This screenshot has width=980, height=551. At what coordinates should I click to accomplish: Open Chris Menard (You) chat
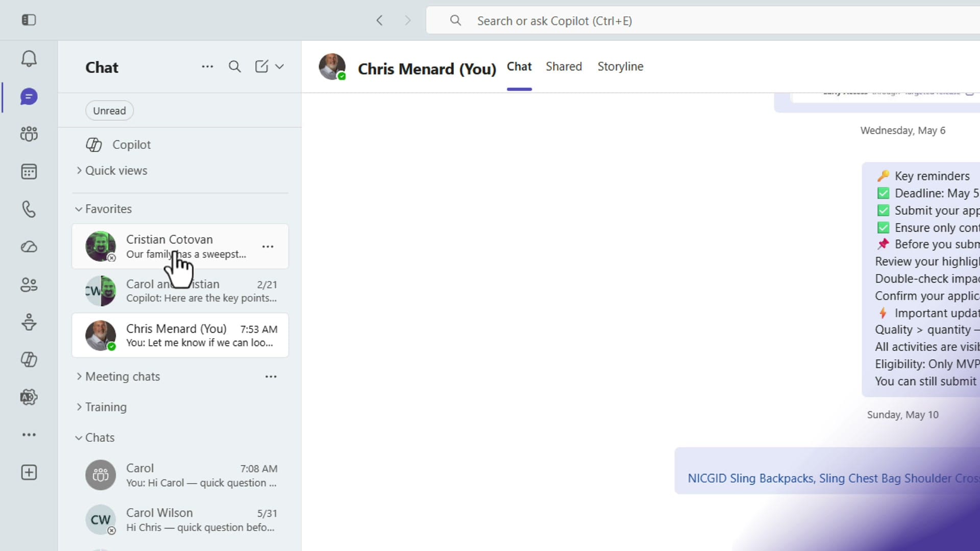[180, 335]
